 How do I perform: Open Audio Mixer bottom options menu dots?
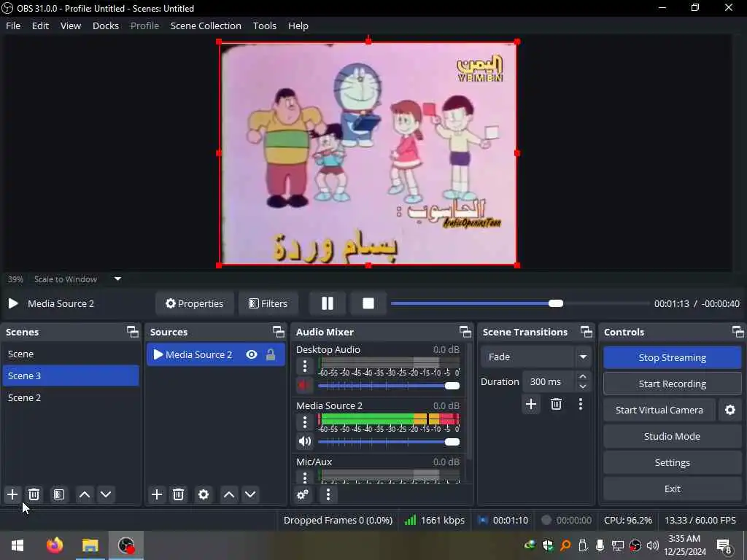click(x=328, y=495)
